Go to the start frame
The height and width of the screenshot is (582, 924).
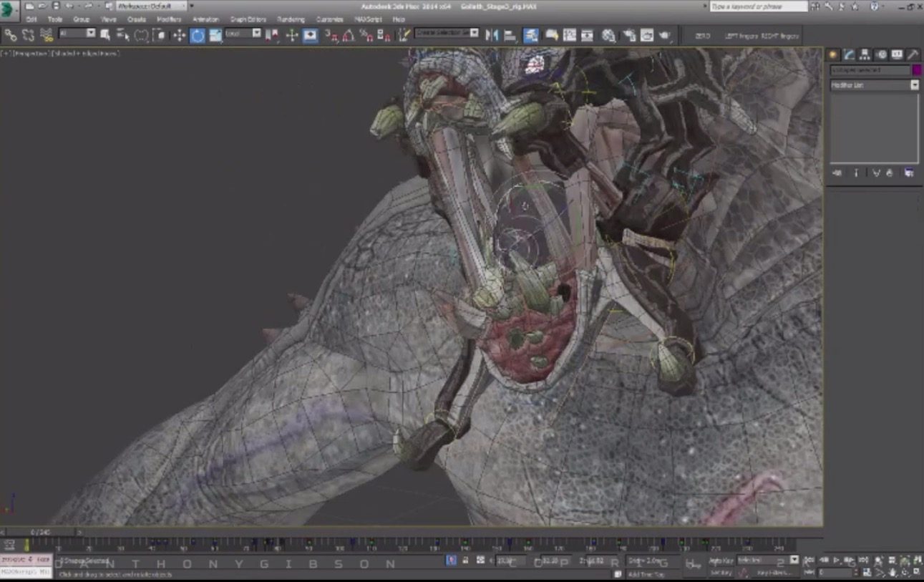coord(809,560)
